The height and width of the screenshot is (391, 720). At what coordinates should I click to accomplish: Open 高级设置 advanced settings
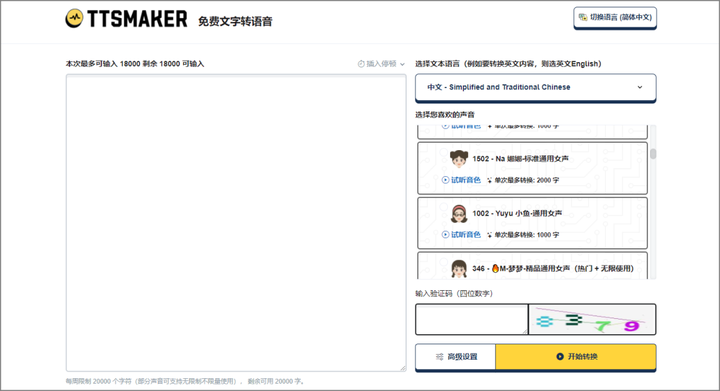coord(456,357)
